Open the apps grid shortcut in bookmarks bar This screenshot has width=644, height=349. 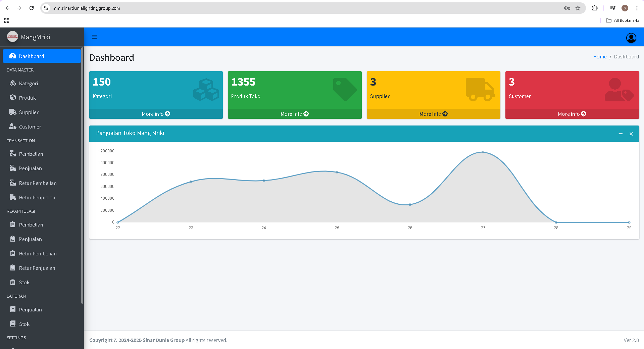7,20
